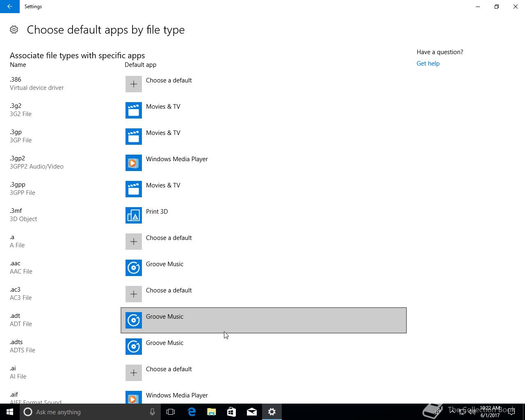Open Mail app from taskbar
525x420 pixels.
(252, 412)
